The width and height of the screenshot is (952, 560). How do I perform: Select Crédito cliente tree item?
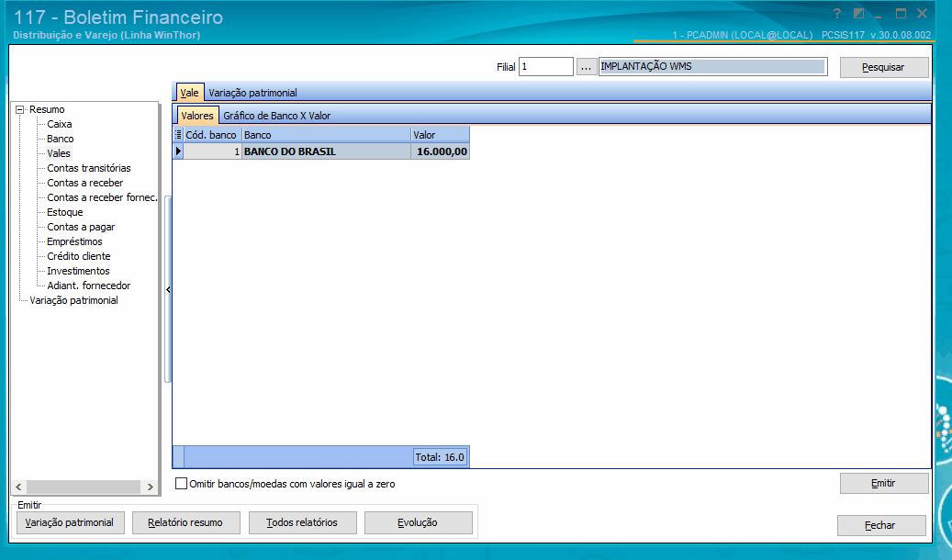(79, 256)
